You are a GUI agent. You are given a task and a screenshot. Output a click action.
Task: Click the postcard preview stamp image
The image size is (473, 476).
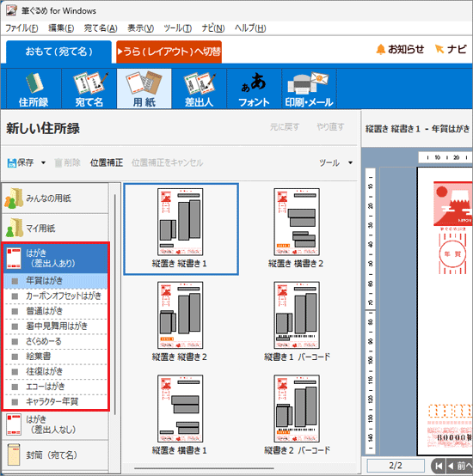point(452,204)
